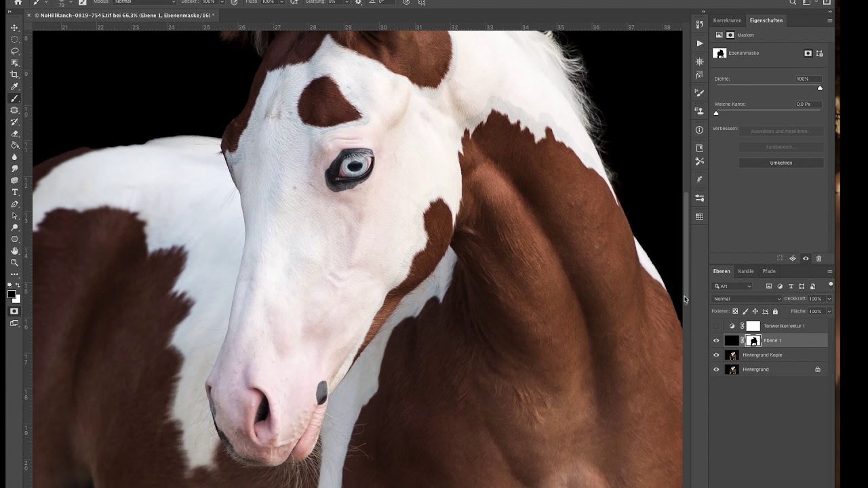Open the Actions panel play icon
Image resolution: width=868 pixels, height=488 pixels.
click(699, 43)
